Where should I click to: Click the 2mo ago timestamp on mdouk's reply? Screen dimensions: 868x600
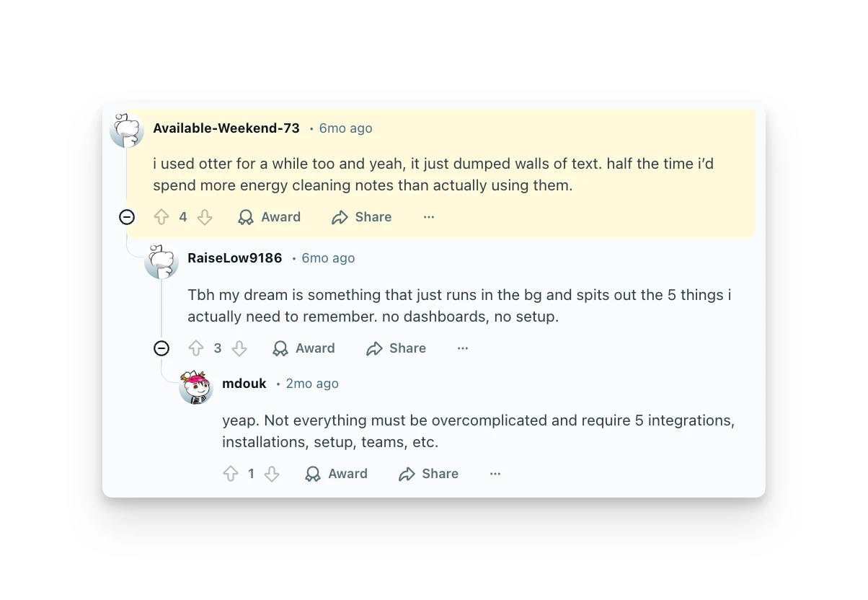point(311,383)
